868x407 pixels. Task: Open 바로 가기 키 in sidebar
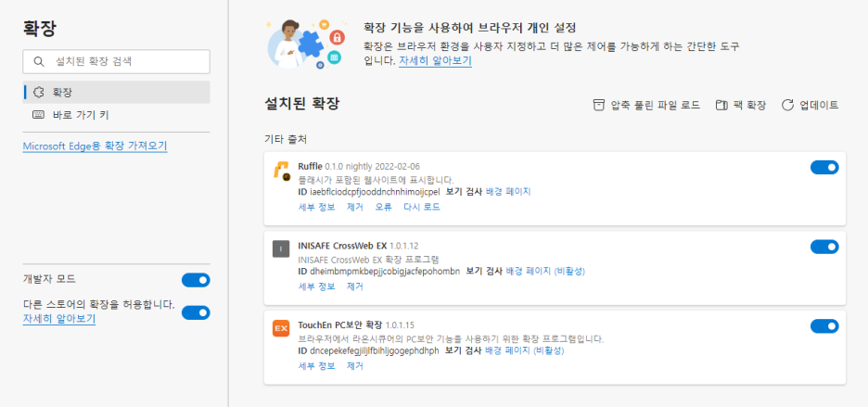pos(116,115)
